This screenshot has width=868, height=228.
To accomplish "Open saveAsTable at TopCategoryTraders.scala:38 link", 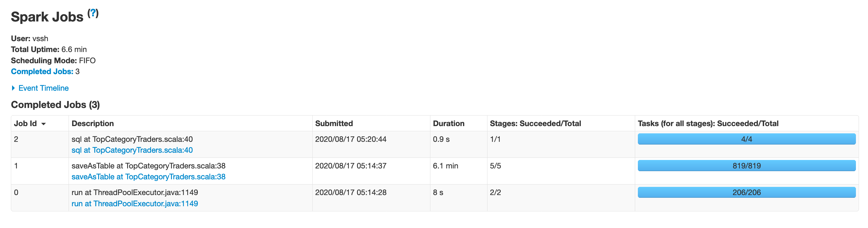I will pyautogui.click(x=149, y=177).
